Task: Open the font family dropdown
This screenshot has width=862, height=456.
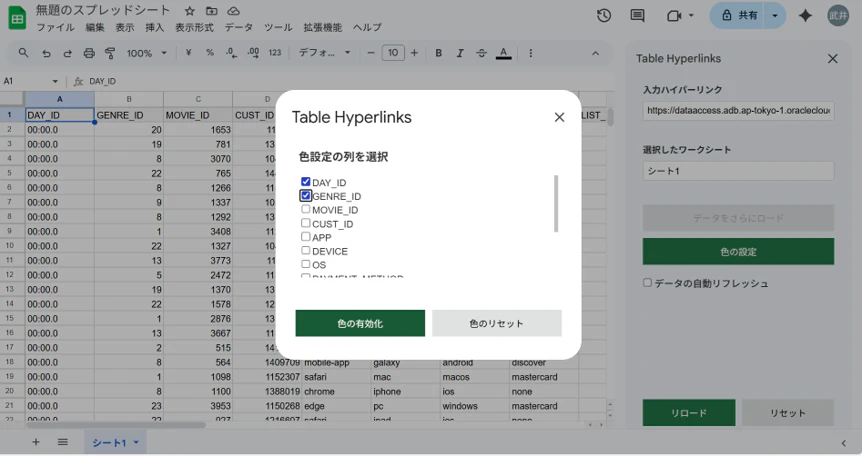Action: pyautogui.click(x=324, y=53)
